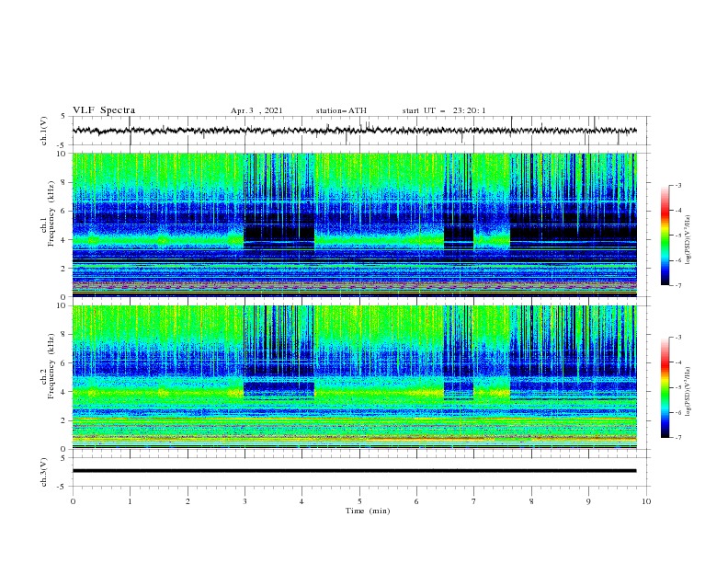Screen dimensions: 728x563
Task: Click the time axis tick label "10"
Action: coord(646,501)
